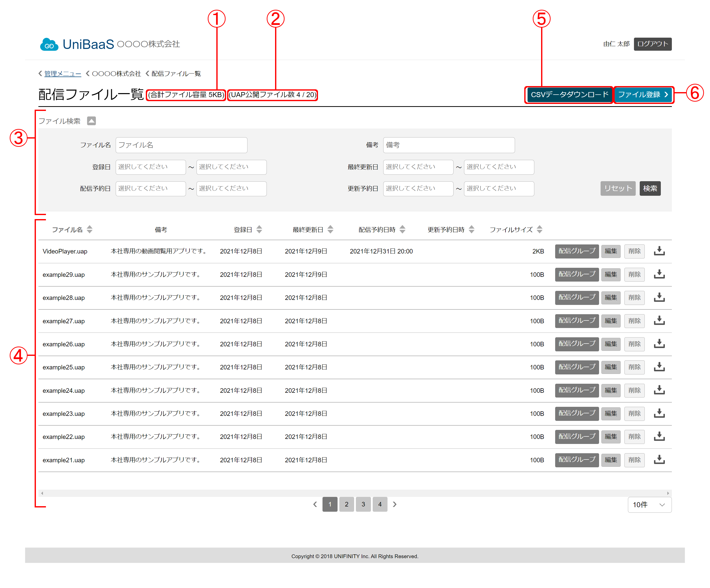The width and height of the screenshot is (710, 588).
Task: Go to page 3
Action: click(363, 504)
